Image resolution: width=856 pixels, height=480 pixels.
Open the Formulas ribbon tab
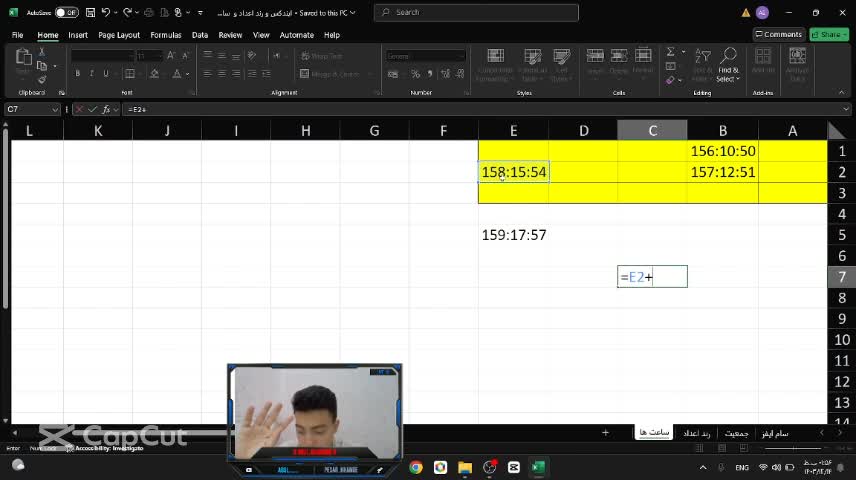pyautogui.click(x=165, y=35)
